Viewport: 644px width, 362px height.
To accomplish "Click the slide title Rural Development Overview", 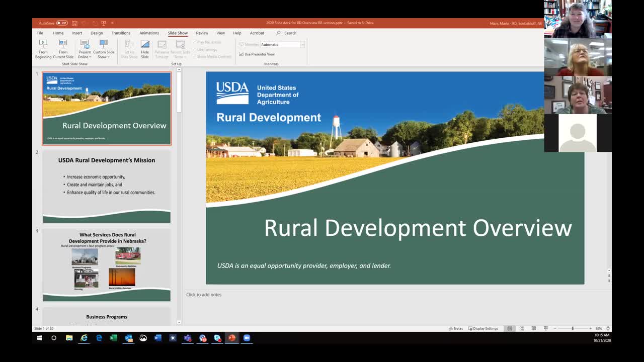I will (x=418, y=228).
